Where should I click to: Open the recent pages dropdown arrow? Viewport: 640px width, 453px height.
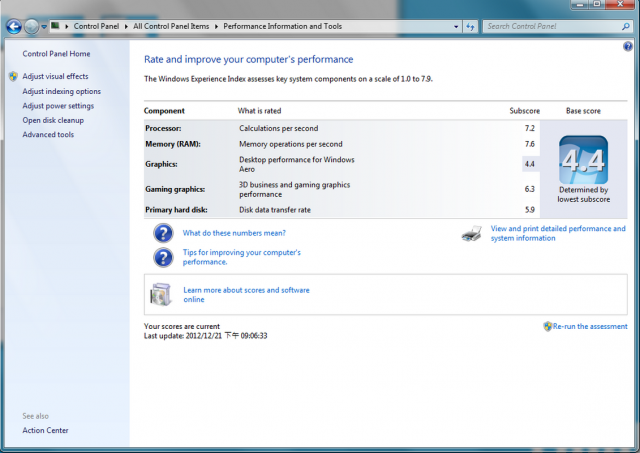point(44,27)
